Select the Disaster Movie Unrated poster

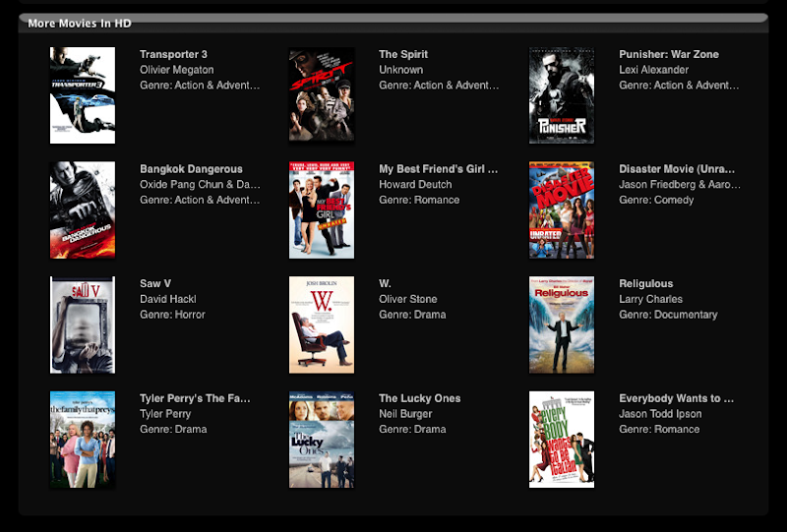tap(562, 209)
